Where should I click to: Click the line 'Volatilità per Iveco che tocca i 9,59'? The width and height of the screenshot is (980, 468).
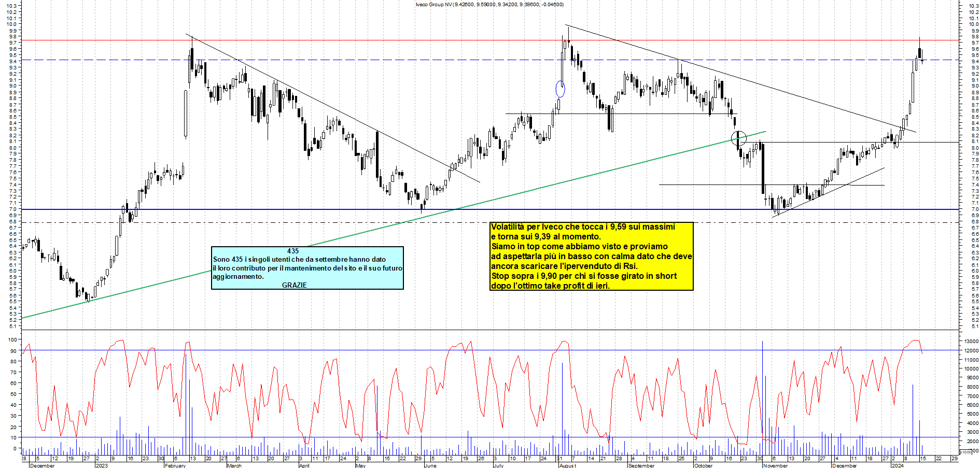583,226
